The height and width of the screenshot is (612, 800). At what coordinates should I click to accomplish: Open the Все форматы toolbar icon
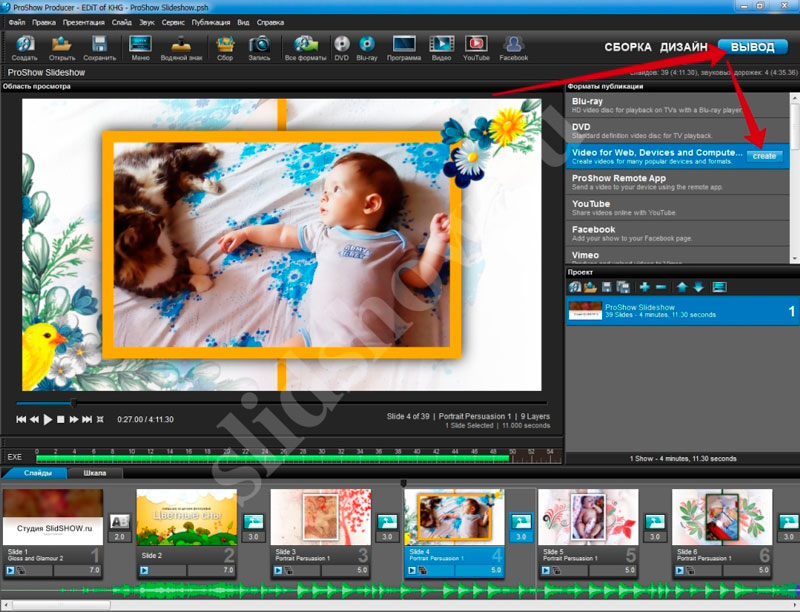305,47
